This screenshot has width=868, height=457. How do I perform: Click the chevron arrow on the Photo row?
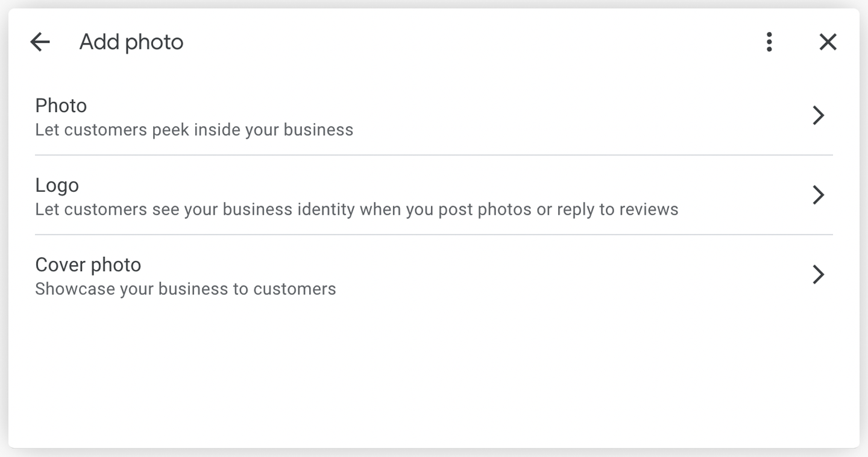[818, 115]
